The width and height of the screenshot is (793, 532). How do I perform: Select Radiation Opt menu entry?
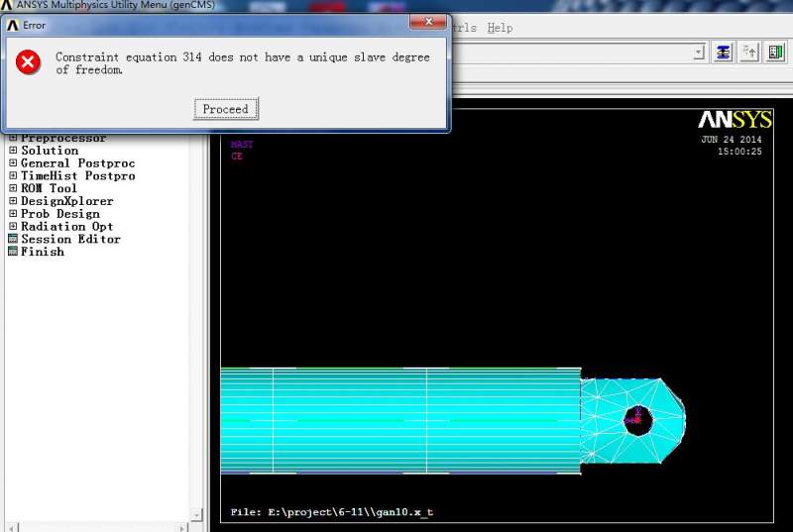66,226
